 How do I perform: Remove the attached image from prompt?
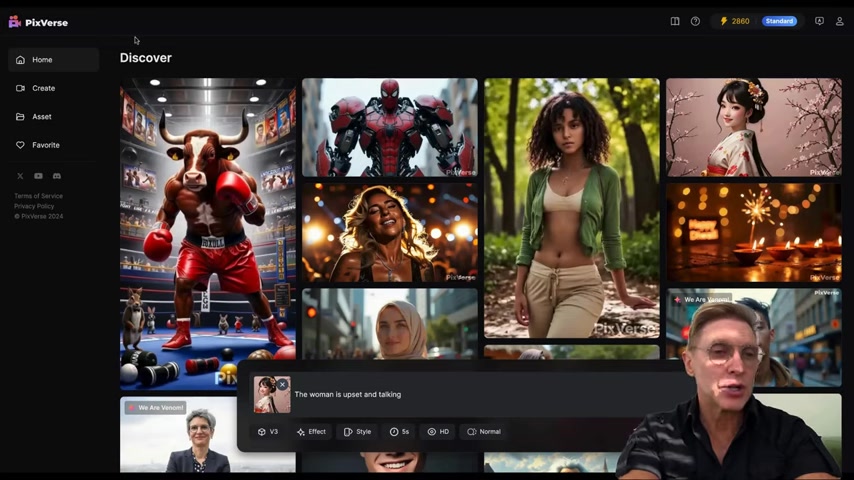(282, 385)
